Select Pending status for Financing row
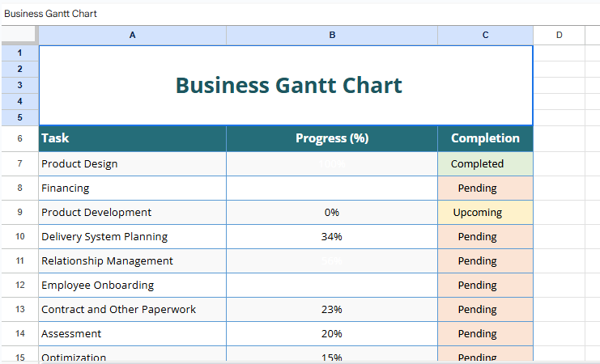Viewport: 600px width, 364px height. click(x=485, y=188)
